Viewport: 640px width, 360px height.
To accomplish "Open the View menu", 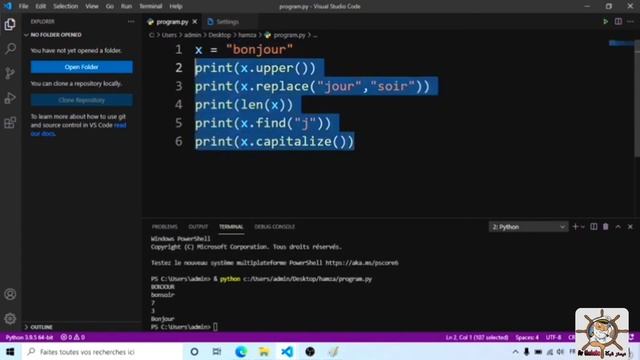I will click(x=92, y=6).
